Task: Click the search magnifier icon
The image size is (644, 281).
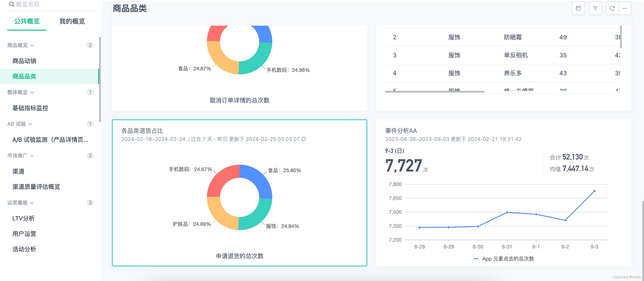Action: coord(11,4)
